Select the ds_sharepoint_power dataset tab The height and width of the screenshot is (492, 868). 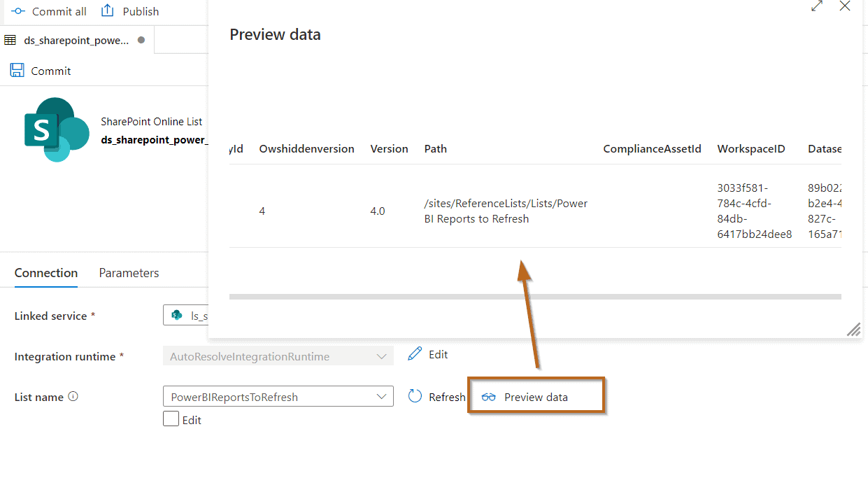77,40
